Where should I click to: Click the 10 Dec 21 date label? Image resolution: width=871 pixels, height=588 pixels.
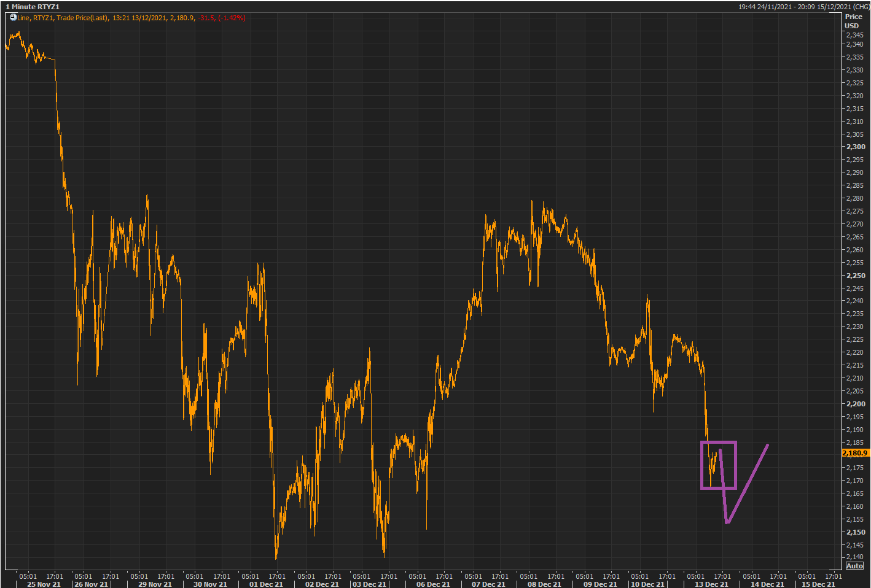point(648,584)
